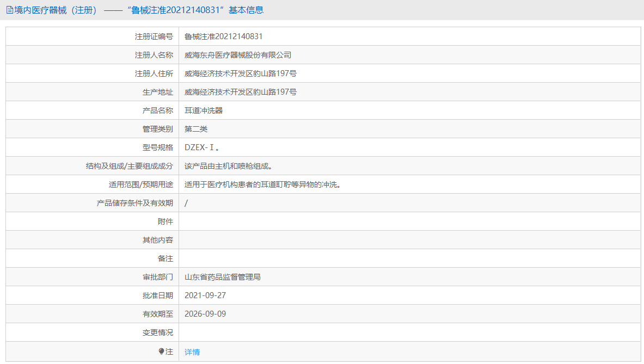
Task: Select registration number 鲁械注准20212140831 in the table
Action: point(223,36)
